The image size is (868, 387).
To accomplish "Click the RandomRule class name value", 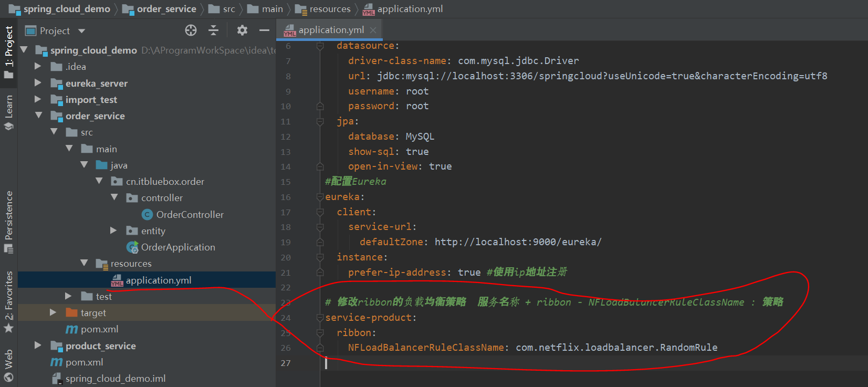I will pos(616,348).
